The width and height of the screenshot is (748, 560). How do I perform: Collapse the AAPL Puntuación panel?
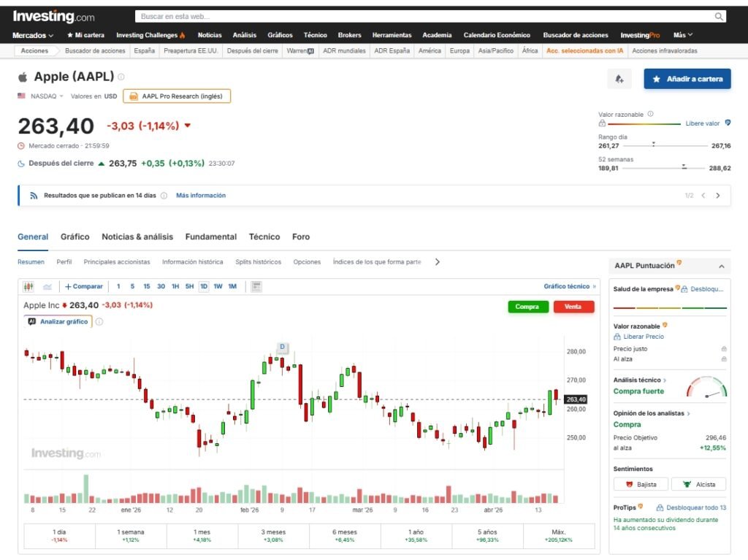point(721,266)
